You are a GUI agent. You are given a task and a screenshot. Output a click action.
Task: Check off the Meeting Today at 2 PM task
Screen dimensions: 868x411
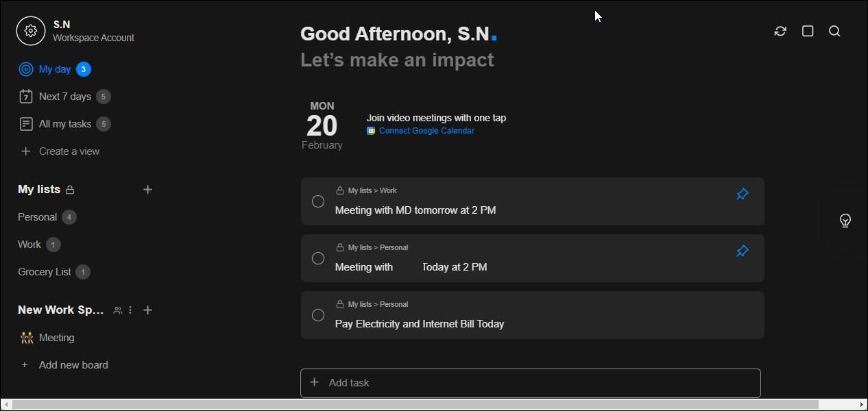point(318,258)
